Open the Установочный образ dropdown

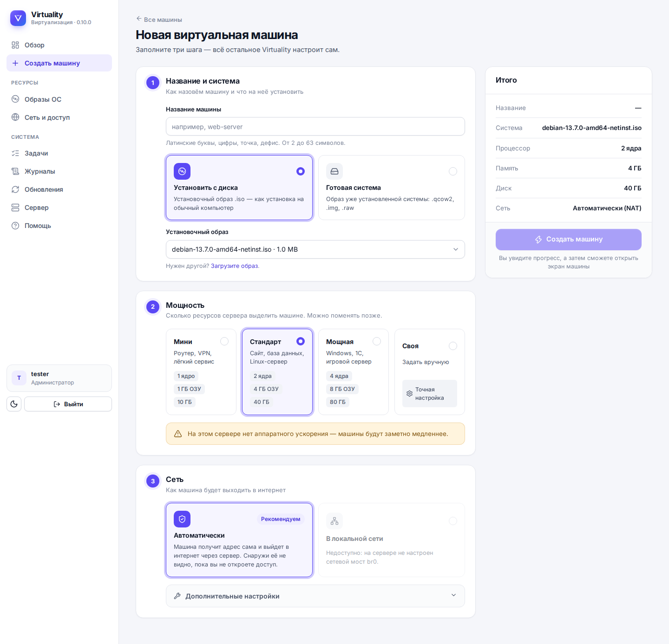pos(315,249)
